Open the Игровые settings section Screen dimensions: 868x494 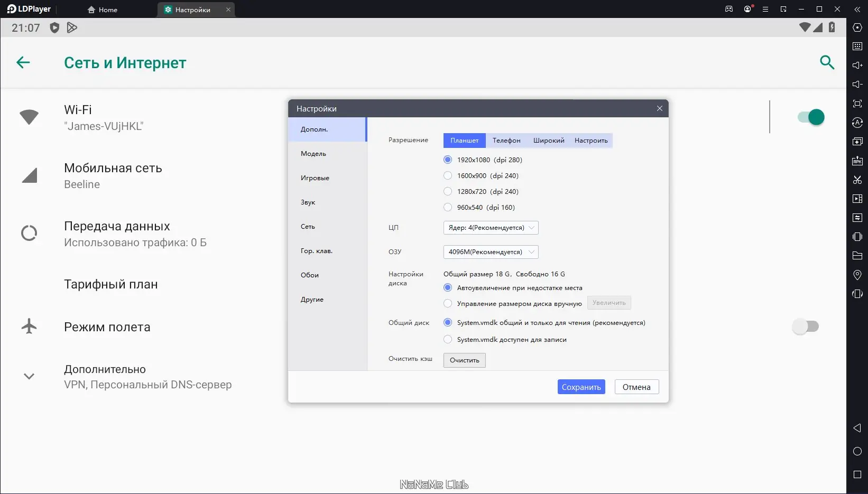[327, 178]
